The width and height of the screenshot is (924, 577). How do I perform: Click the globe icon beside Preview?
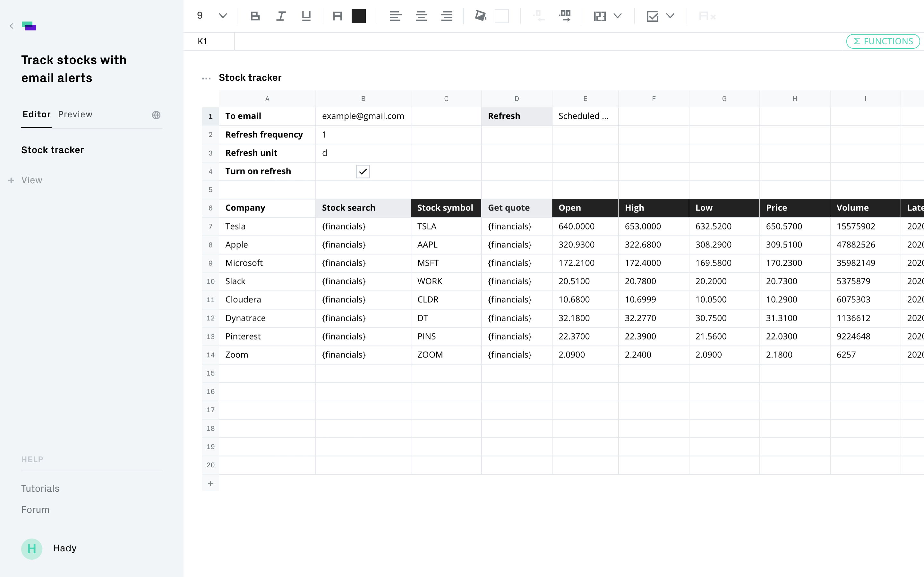tap(156, 115)
